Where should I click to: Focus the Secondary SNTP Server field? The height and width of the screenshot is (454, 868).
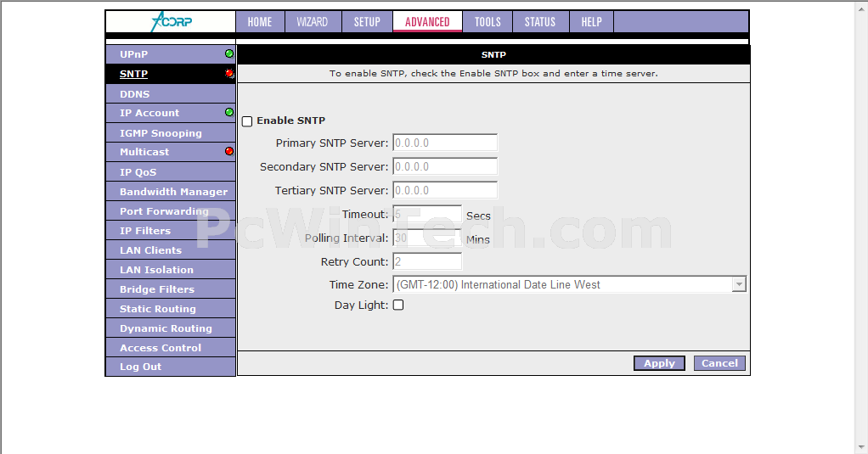pyautogui.click(x=445, y=166)
